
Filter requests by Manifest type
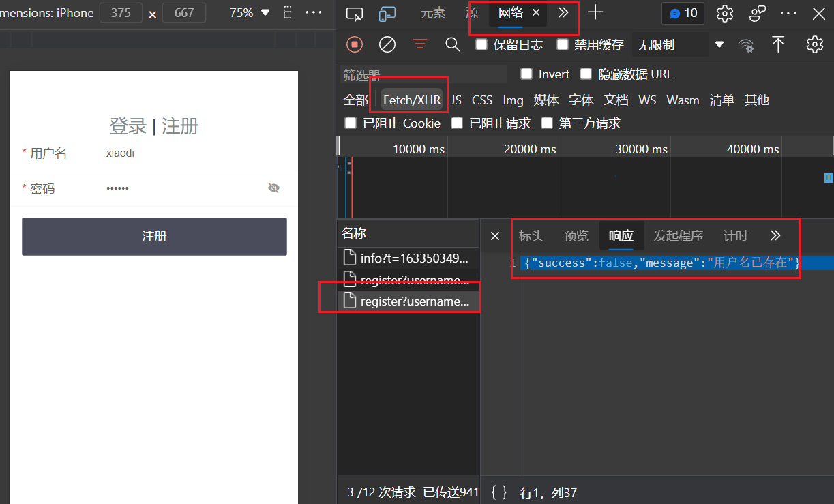click(721, 100)
